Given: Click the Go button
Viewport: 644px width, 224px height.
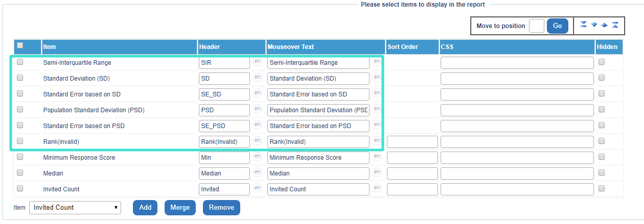Looking at the screenshot, I should (x=558, y=26).
